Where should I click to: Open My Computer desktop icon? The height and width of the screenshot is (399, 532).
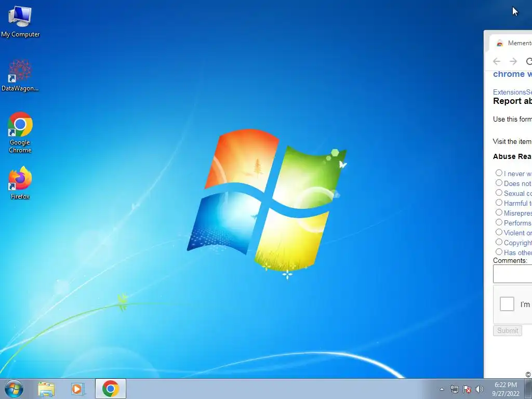[x=20, y=22]
